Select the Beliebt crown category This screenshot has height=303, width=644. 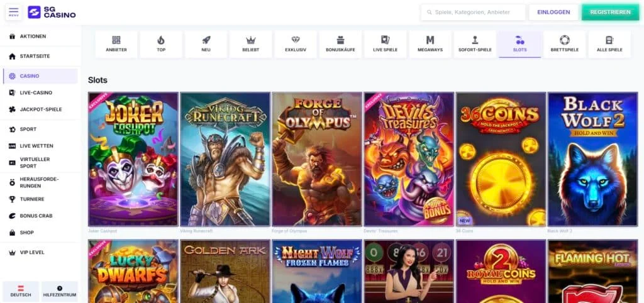pyautogui.click(x=250, y=44)
